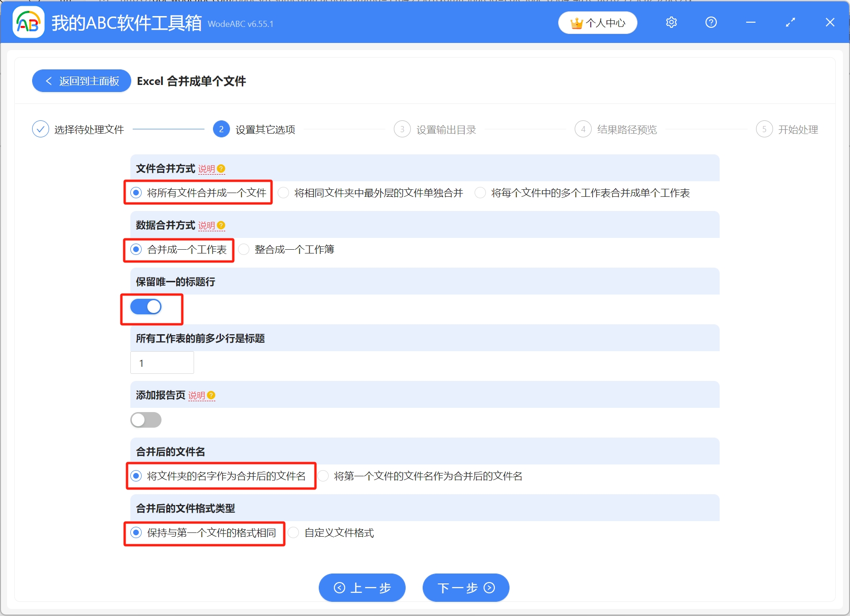850x616 pixels.
Task: Open help using the question mark icon
Action: pyautogui.click(x=711, y=22)
